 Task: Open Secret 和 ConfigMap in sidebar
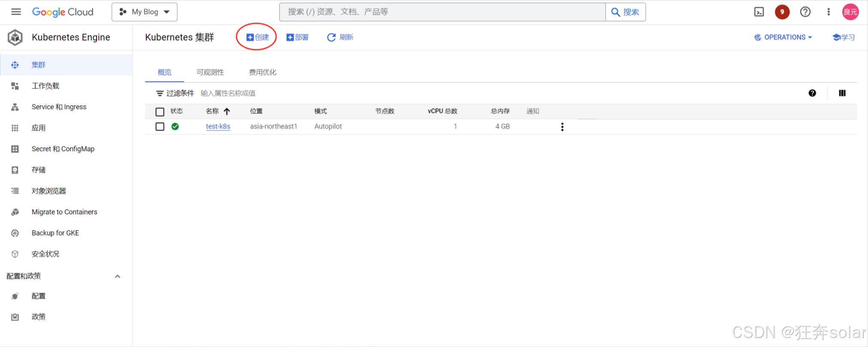click(66, 149)
